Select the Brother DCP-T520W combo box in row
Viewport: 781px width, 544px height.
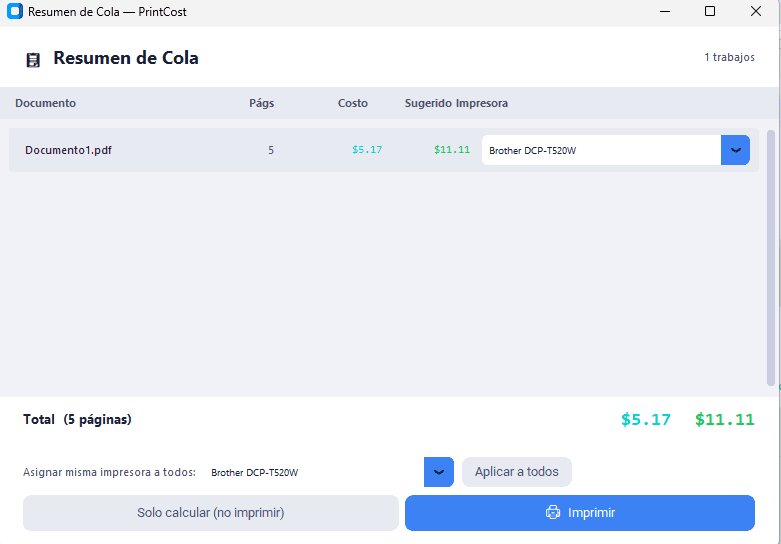[x=616, y=150]
